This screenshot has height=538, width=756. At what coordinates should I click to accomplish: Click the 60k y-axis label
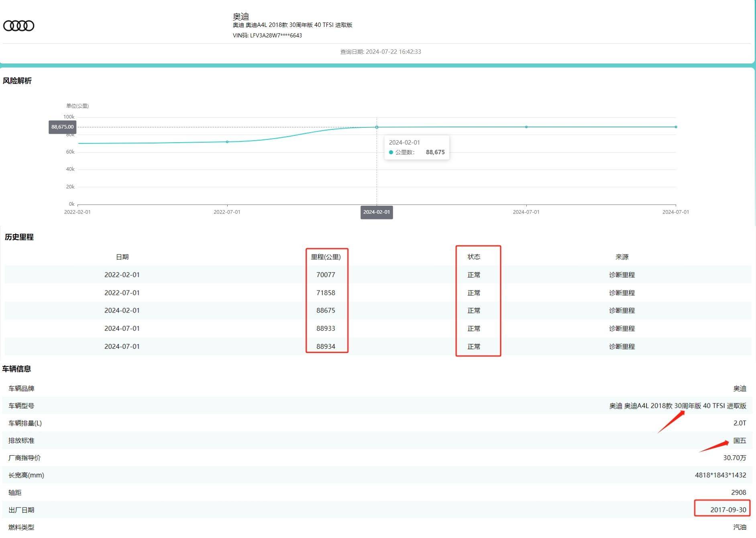coord(70,152)
